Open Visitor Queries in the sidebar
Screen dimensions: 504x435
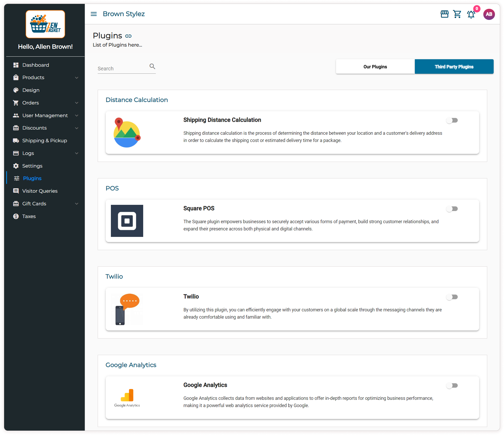40,191
